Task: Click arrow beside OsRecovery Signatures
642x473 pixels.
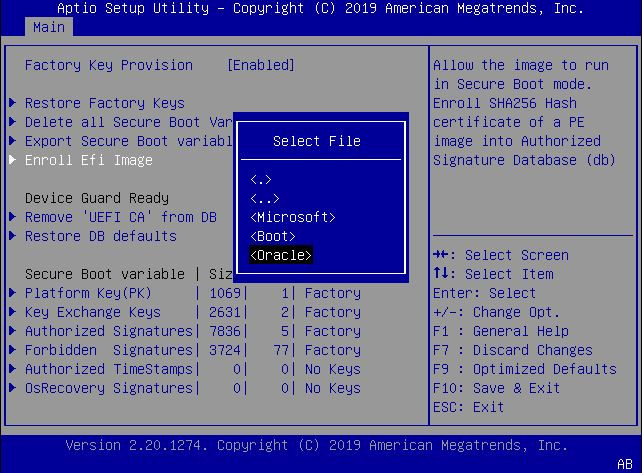Action: [13, 387]
